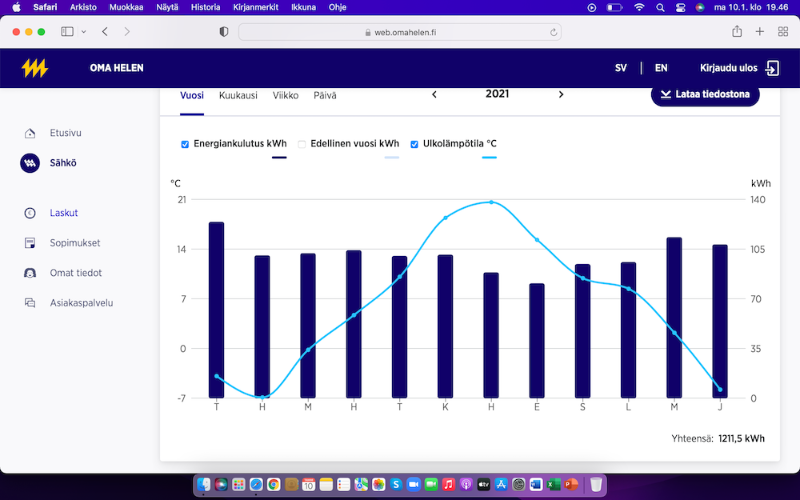Switch language to SV
Image resolution: width=800 pixels, height=500 pixels.
tap(621, 68)
